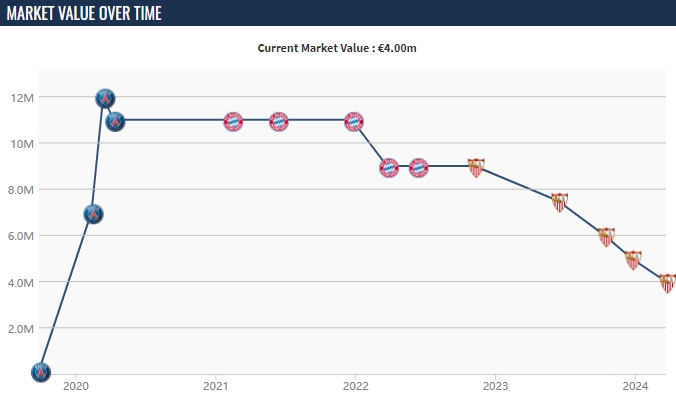Click the 2024 x-axis label

(x=635, y=386)
